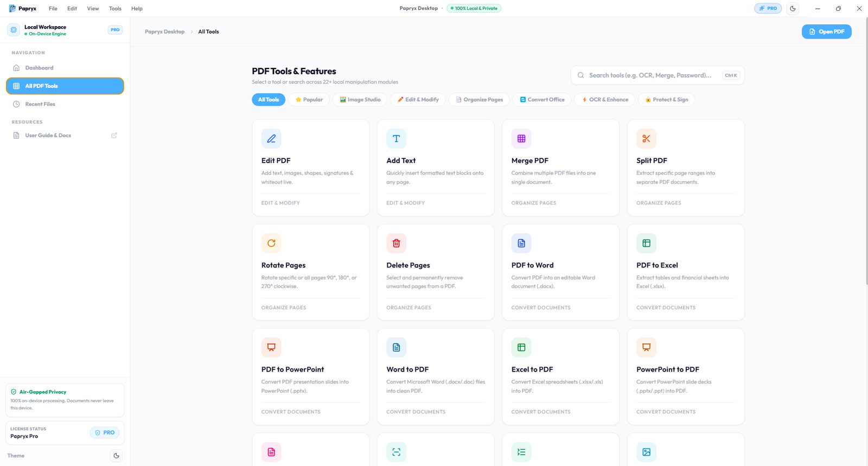
Task: Click the Ctrl K shortcut badge
Action: (x=731, y=75)
